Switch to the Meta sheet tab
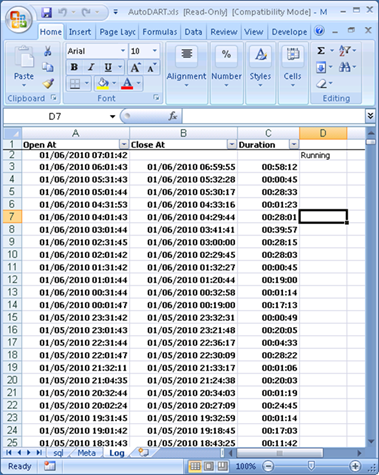This screenshot has height=475, width=379. (x=86, y=453)
